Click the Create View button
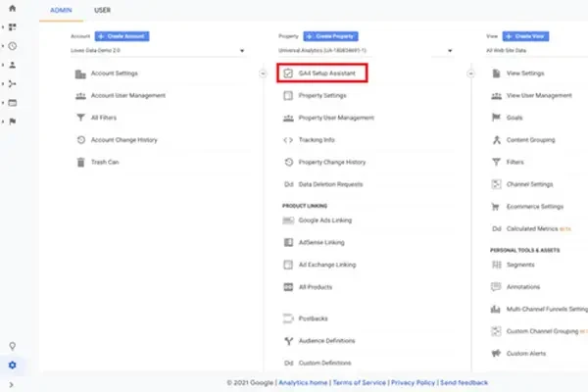The image size is (588, 392). point(525,36)
